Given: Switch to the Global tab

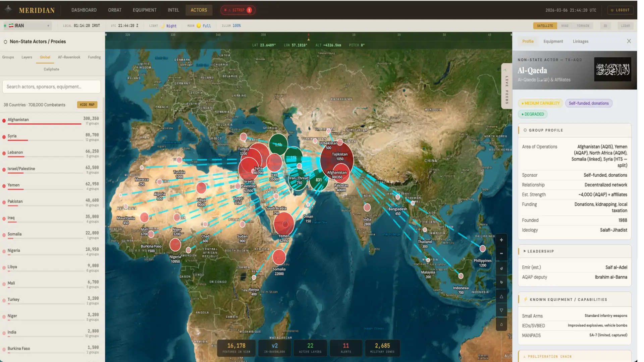Looking at the screenshot, I should coord(45,57).
